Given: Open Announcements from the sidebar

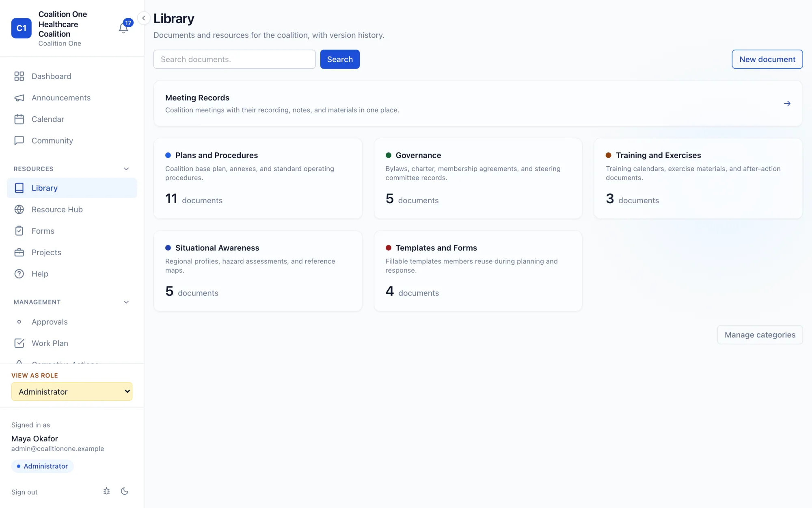Looking at the screenshot, I should tap(72, 98).
